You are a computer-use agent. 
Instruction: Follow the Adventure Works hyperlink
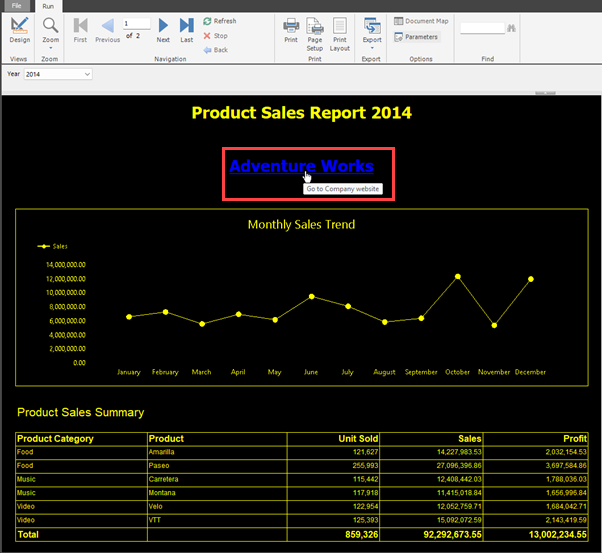point(301,166)
